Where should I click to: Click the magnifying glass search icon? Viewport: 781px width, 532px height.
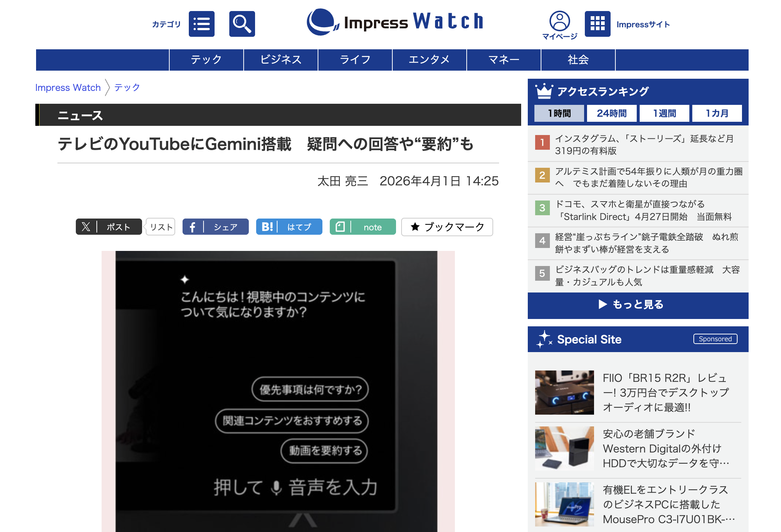coord(242,24)
